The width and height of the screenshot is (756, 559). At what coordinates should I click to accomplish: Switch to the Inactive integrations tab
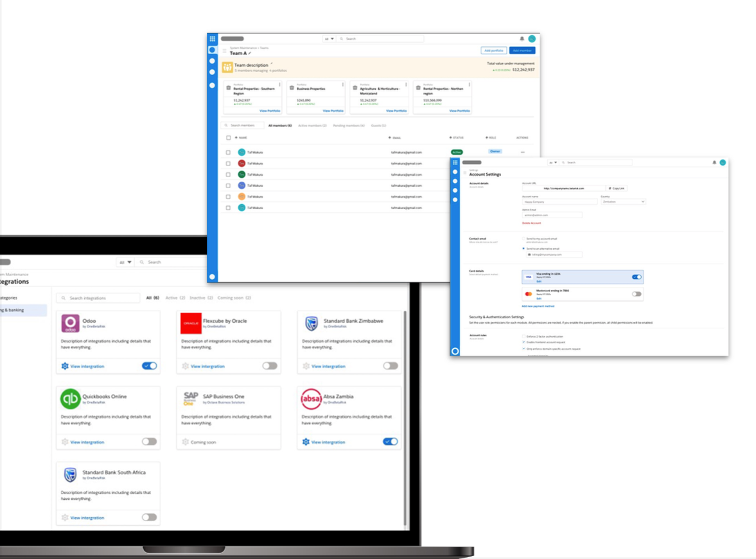click(x=197, y=298)
